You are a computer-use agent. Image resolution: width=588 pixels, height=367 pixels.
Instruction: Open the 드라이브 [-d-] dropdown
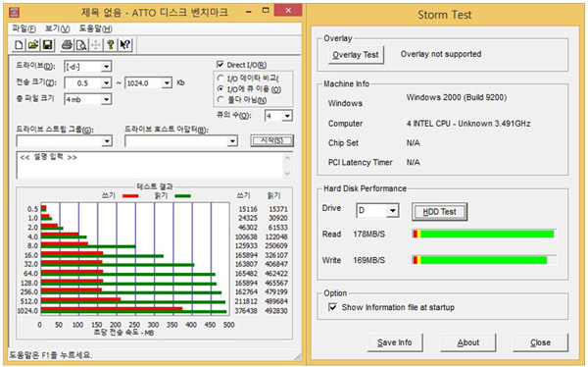point(106,67)
